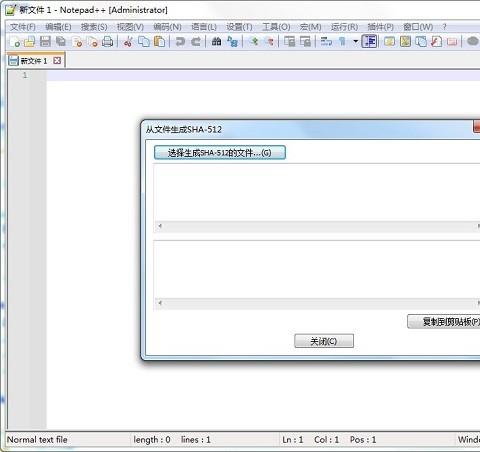Image resolution: width=480 pixels, height=452 pixels.
Task: Zoom in using the toolbar Zoom In icon
Action: pos(254,42)
